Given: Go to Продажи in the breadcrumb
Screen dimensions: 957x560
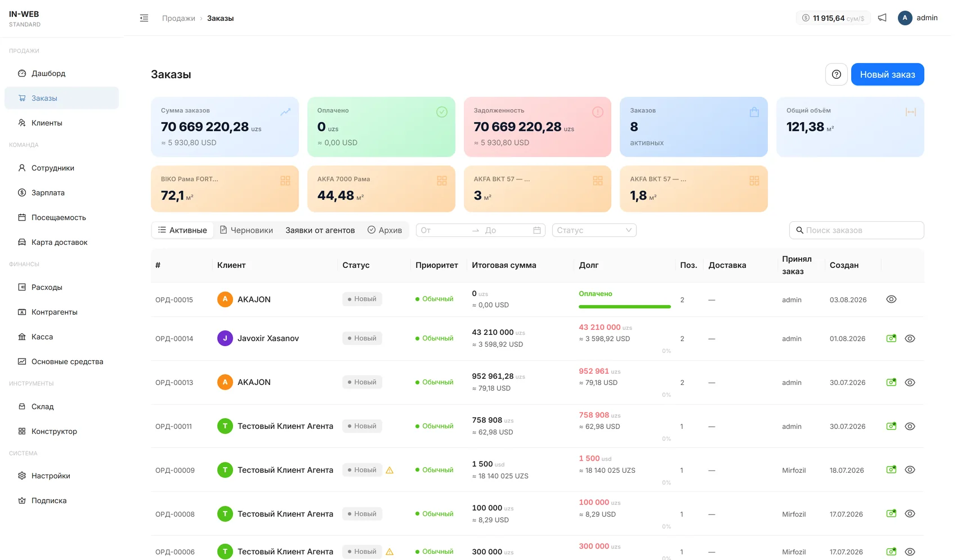Looking at the screenshot, I should tap(178, 18).
